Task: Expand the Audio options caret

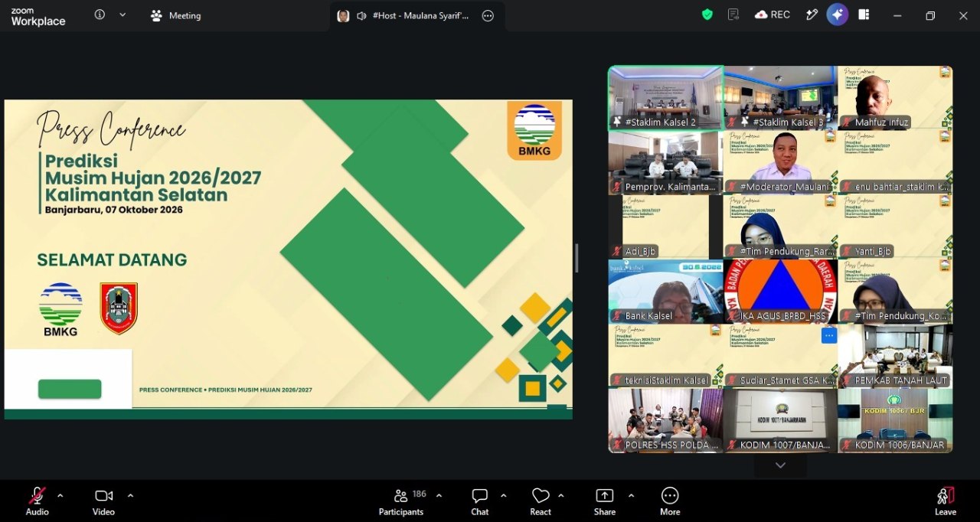Action: [60, 495]
